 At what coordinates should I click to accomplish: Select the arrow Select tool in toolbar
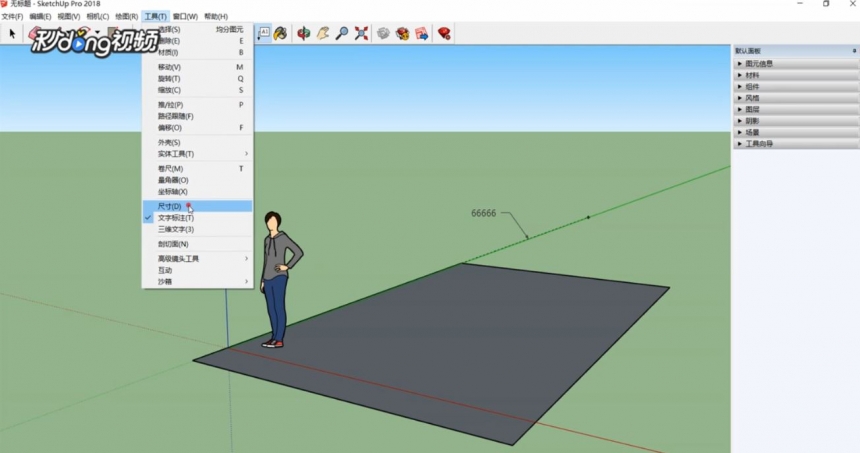click(13, 33)
